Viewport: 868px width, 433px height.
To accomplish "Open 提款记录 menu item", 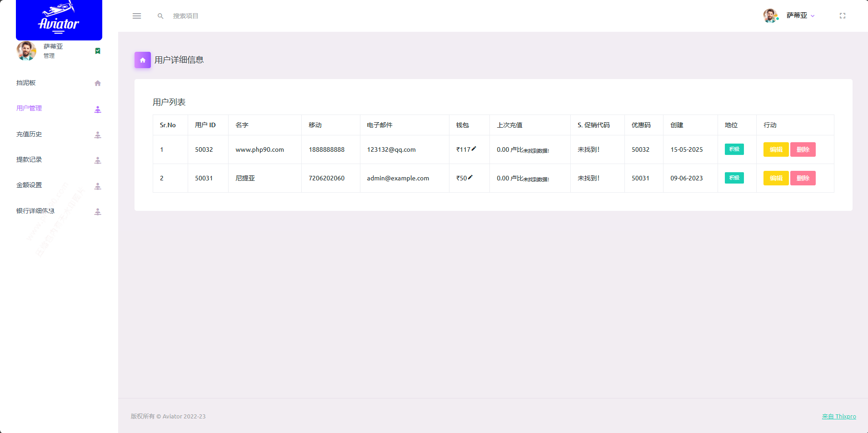I will point(29,159).
